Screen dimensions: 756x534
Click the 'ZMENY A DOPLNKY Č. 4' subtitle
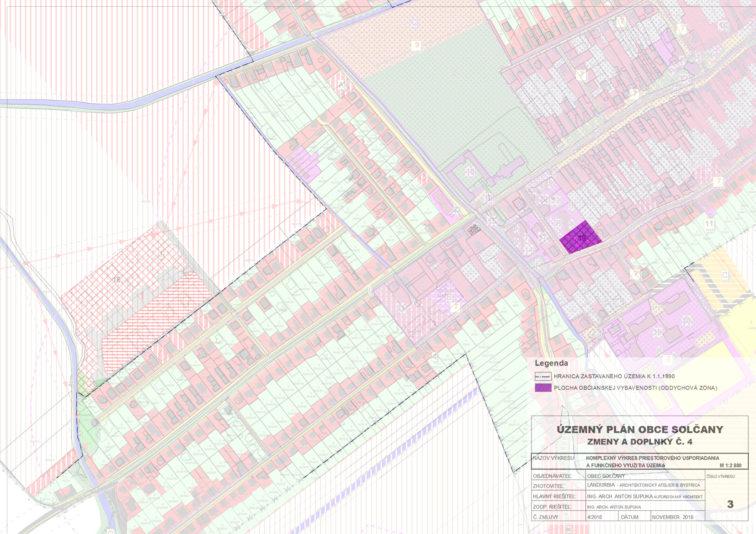[x=639, y=442]
